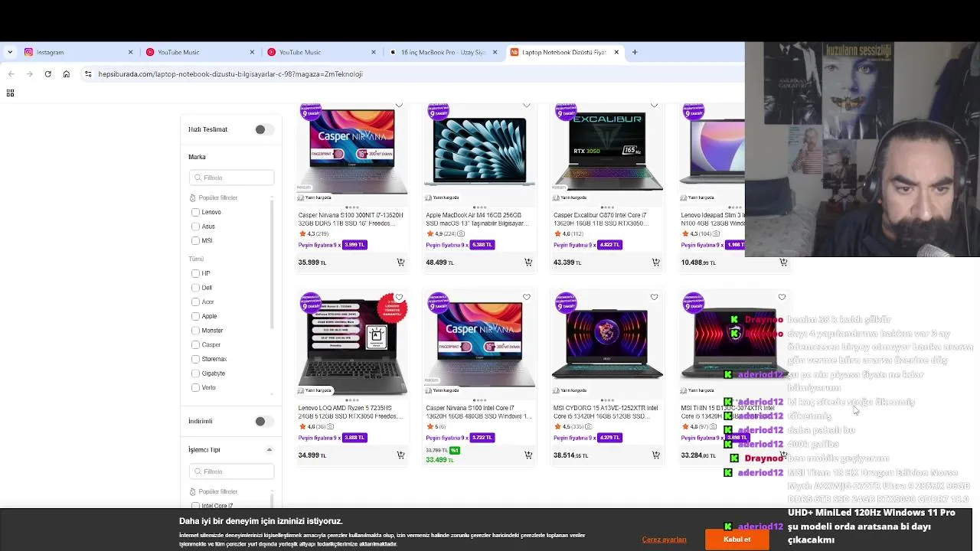Switch to the 16 inç MacBook Pro tab
The height and width of the screenshot is (551, 980).
tap(443, 52)
